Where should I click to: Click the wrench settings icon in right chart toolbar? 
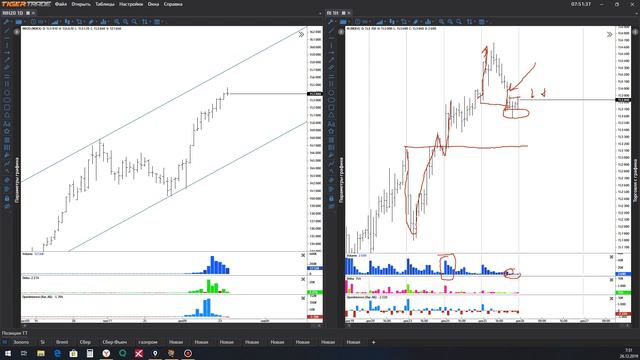point(331,22)
